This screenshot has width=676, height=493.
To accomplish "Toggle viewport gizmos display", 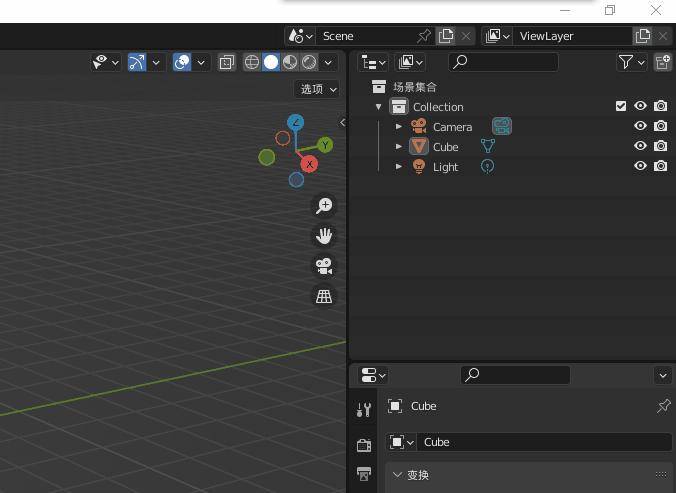I will coord(137,62).
